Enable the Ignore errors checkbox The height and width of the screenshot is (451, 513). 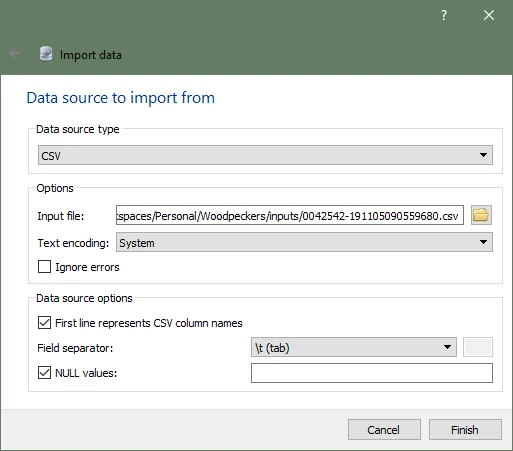click(44, 267)
